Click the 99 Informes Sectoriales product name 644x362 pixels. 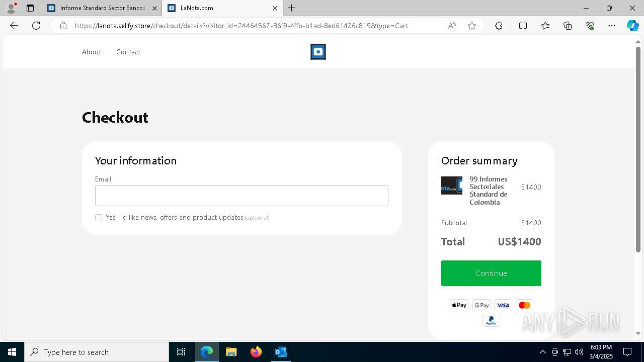coord(489,191)
